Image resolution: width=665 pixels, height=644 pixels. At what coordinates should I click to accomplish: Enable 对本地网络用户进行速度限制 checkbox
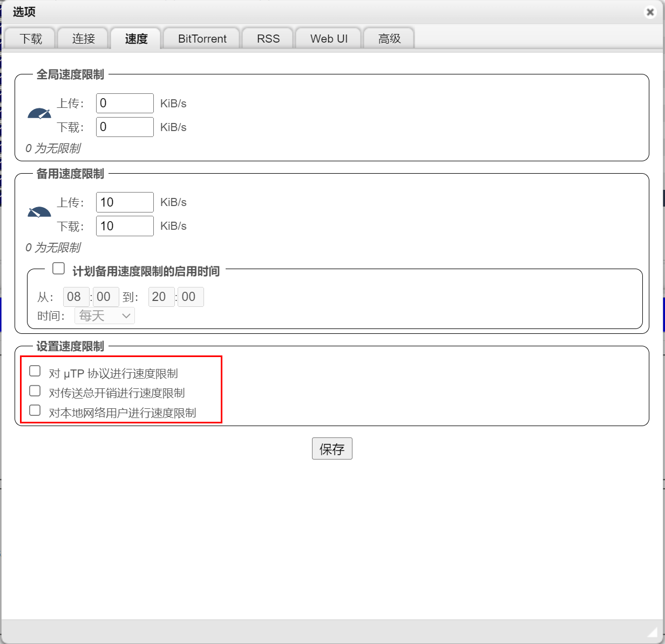[35, 410]
